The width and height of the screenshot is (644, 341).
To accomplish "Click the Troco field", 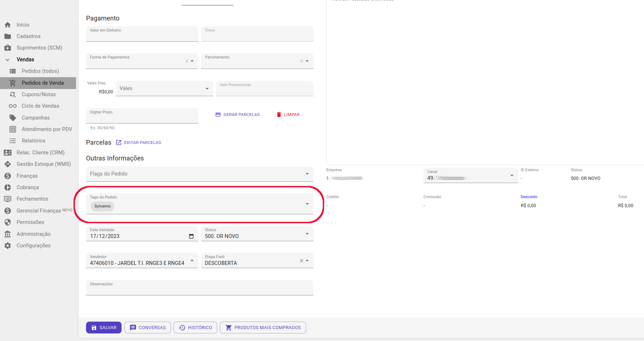I will pos(257,34).
